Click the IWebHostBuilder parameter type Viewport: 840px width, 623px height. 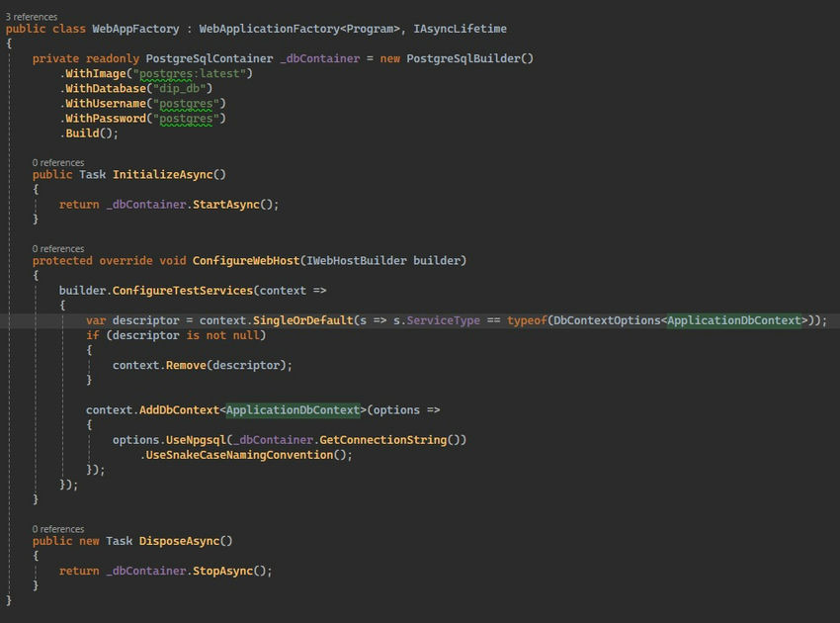click(x=356, y=261)
